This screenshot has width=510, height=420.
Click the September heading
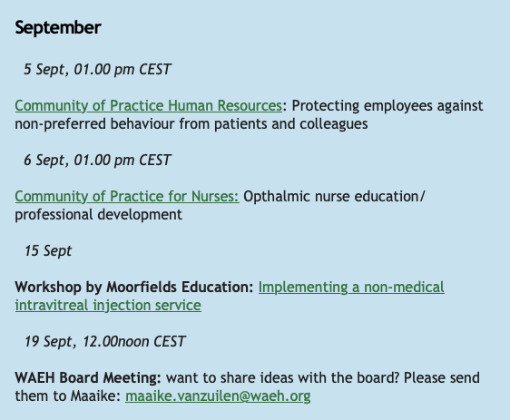(x=58, y=27)
